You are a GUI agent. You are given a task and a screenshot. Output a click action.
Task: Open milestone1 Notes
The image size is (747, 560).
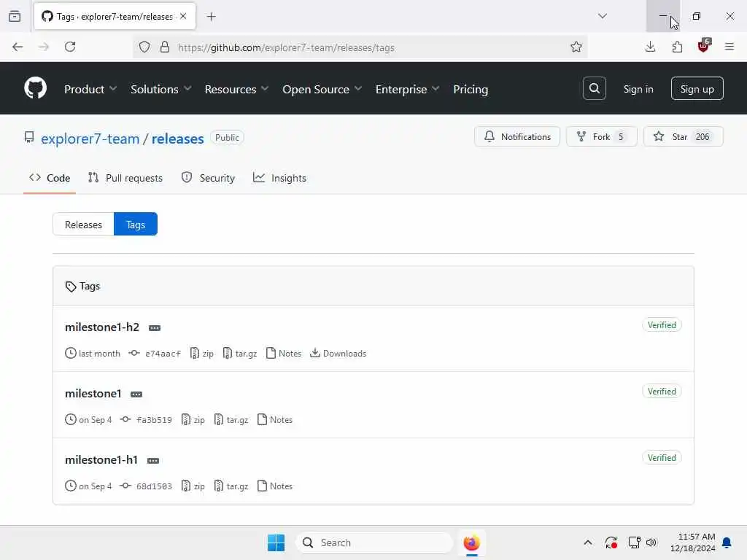(x=275, y=420)
